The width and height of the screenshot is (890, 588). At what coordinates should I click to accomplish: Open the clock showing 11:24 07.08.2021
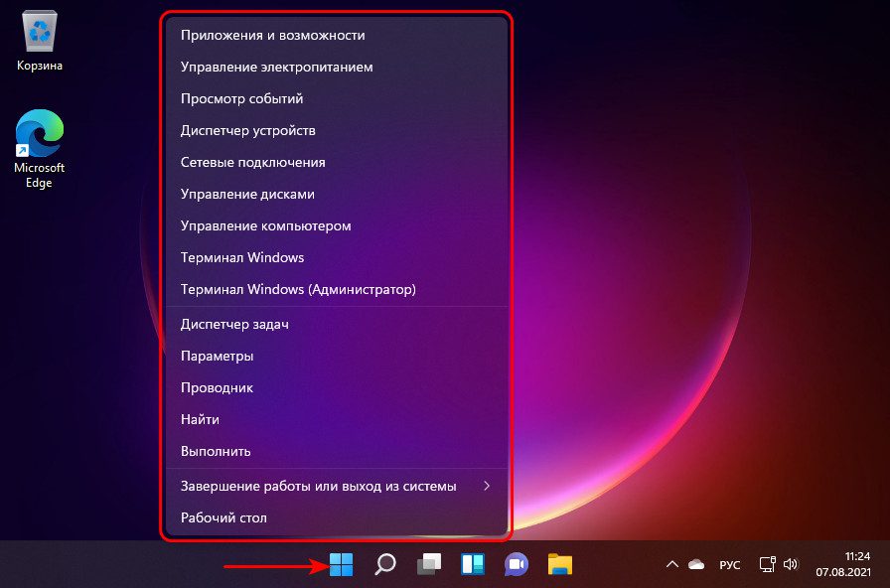point(843,564)
